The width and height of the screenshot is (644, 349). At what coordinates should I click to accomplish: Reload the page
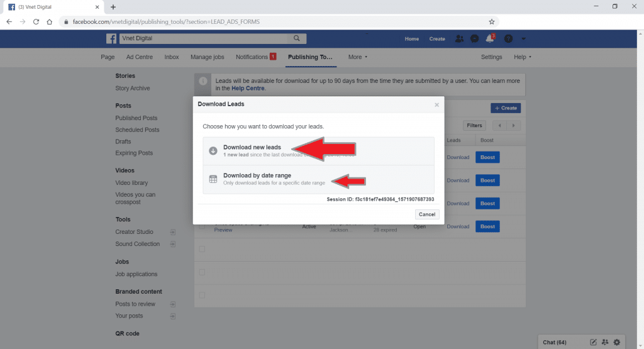pyautogui.click(x=36, y=22)
